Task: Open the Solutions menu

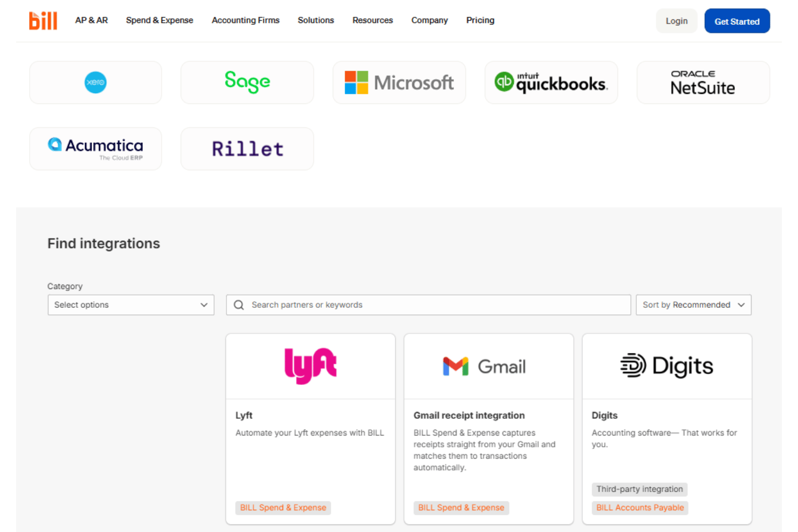Action: click(x=316, y=20)
